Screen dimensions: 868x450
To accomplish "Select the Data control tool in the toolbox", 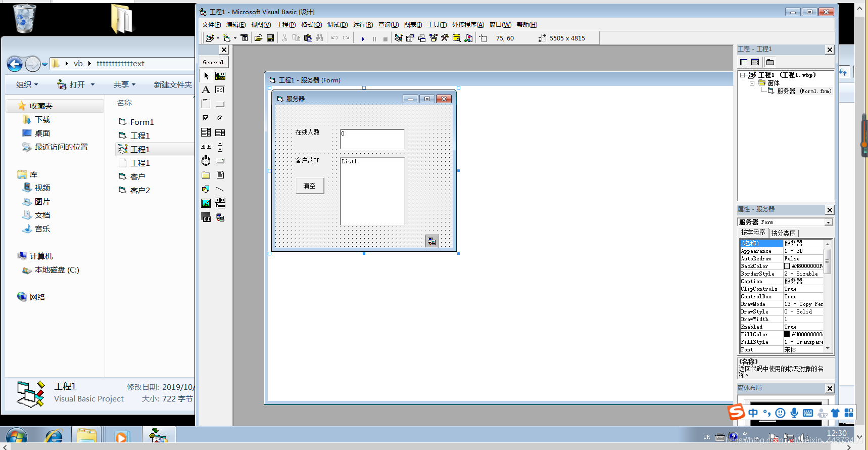I will point(220,203).
